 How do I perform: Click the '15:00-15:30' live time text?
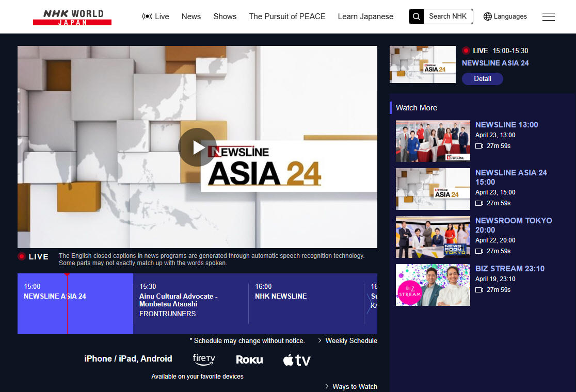tap(510, 51)
